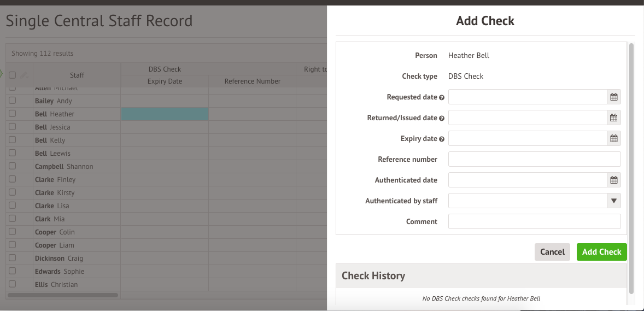This screenshot has height=311, width=644.
Task: Tick checkbox for Campbell Shannon
Action: (x=13, y=166)
